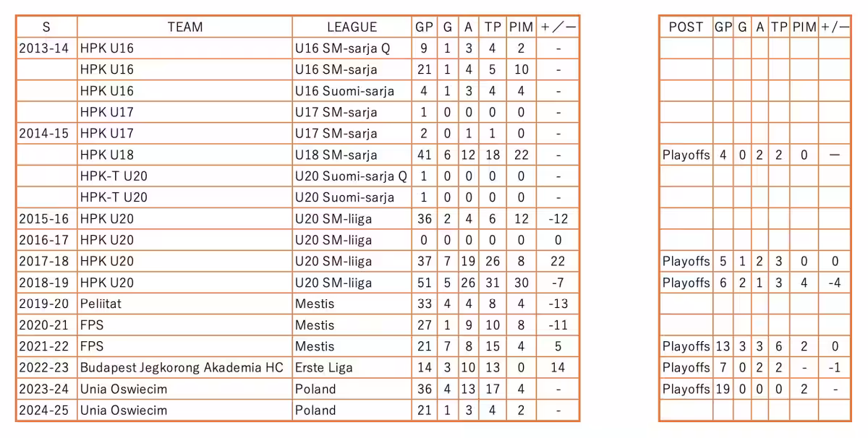Select the Erste Liga league cell
The image size is (868, 438).
pos(324,368)
